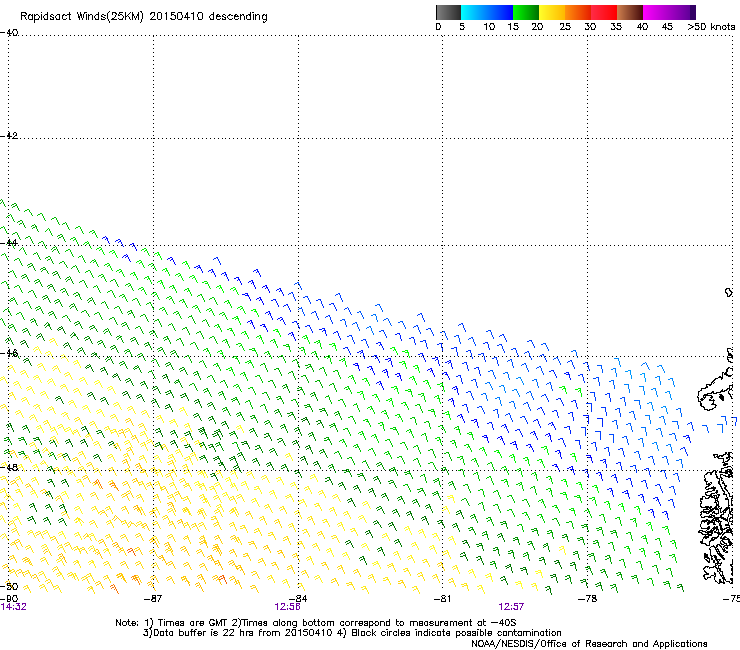
Task: Click the 'NOAA/NESDIS/Office of Research and Applications' credit
Action: click(x=589, y=644)
